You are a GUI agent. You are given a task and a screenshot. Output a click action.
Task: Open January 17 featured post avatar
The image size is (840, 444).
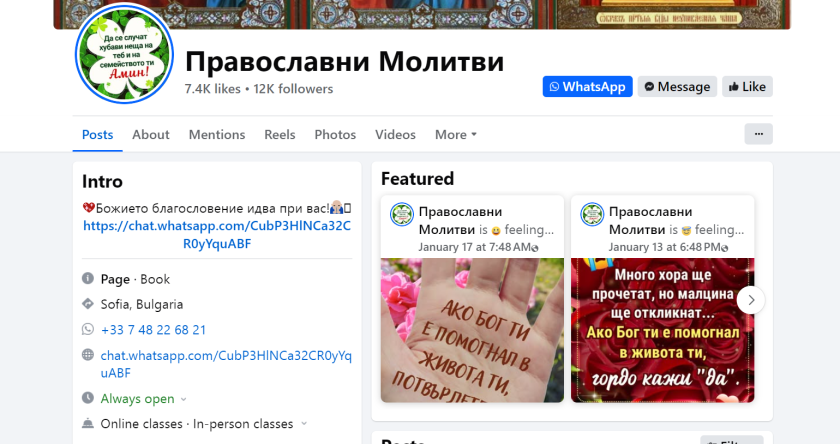pos(401,214)
